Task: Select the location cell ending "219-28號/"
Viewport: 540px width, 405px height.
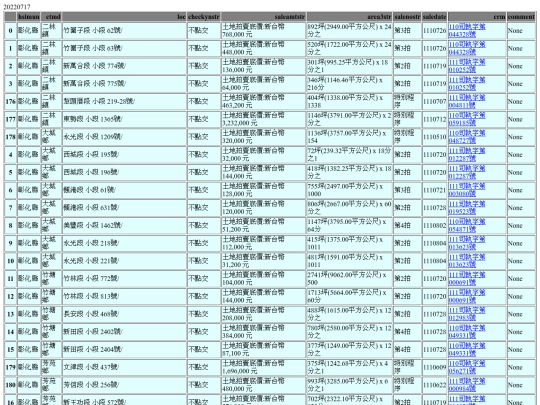Action: click(x=124, y=102)
